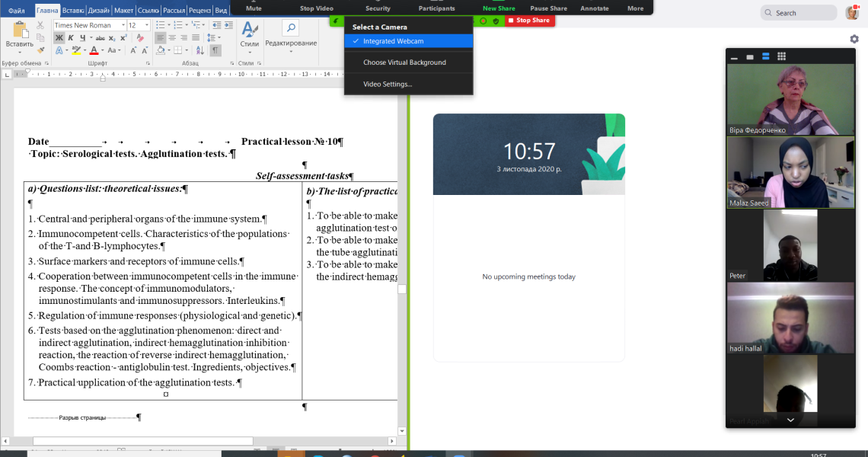Click Annotate in Zoom toolbar

[595, 7]
